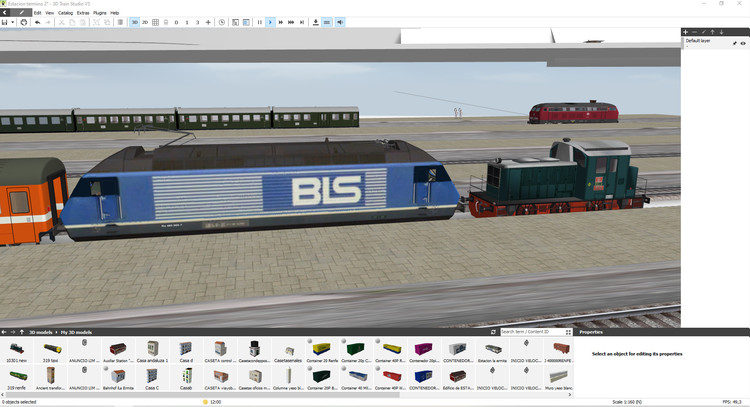Viewport: 750px width, 407px height.
Task: Open the Extras menu
Action: [83, 13]
